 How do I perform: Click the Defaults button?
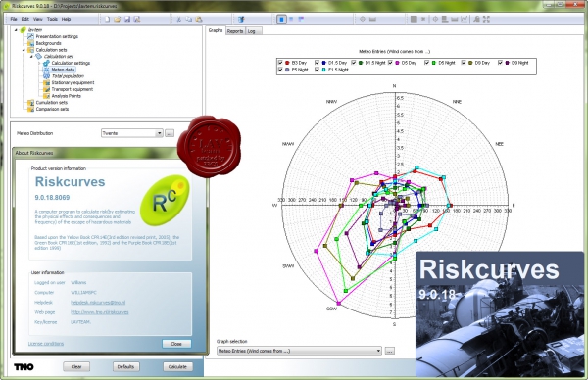pyautogui.click(x=125, y=367)
